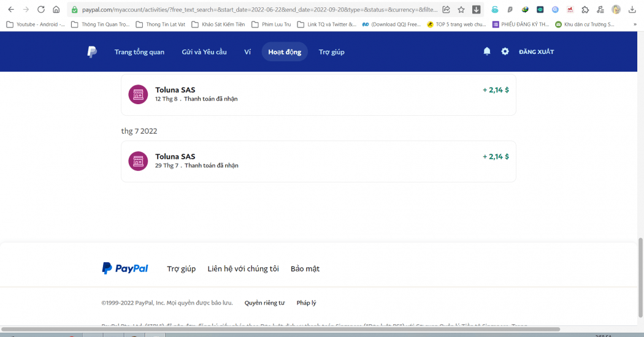Click the thg 7 2022 month heading
Screen dimensions: 644x337
click(139, 131)
